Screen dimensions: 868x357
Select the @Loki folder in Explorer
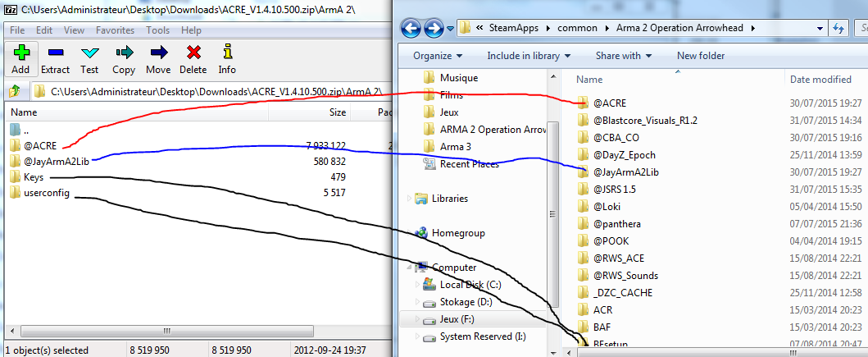598,206
